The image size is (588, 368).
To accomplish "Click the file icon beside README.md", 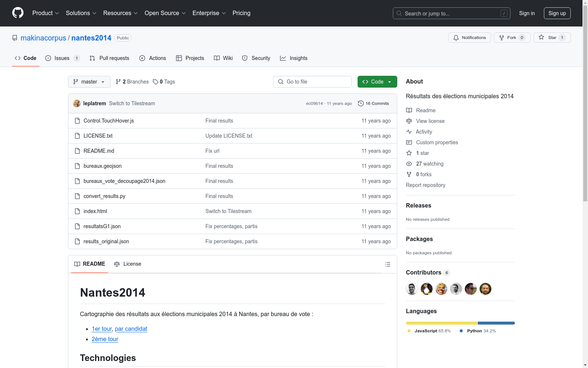I will tap(77, 151).
